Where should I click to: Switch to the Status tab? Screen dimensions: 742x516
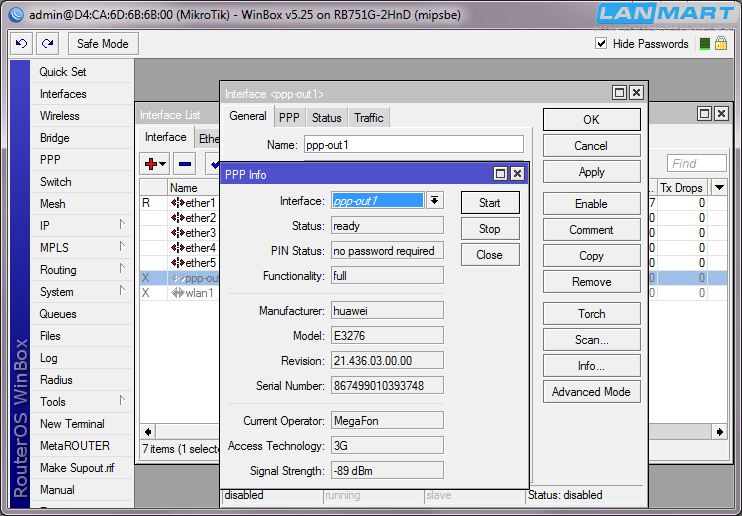tap(327, 118)
